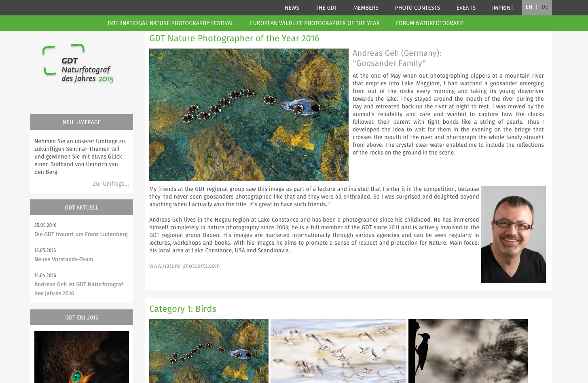
Task: Switch language to English (EN)
Action: coord(529,7)
